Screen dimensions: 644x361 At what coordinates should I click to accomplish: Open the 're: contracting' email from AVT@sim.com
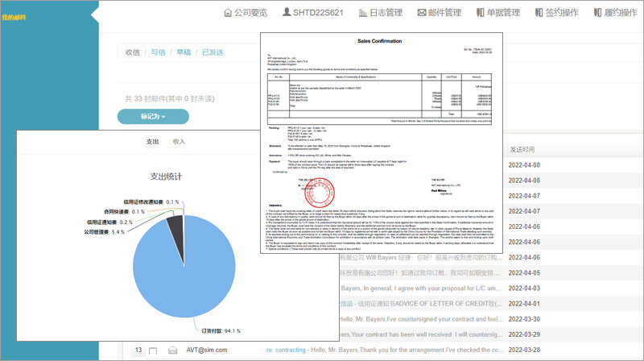click(386, 350)
